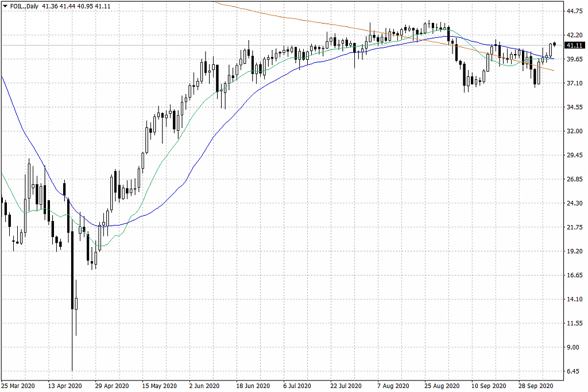This screenshot has width=588, height=392.
Task: Click the 16.65 price axis label
Action: tap(575, 275)
